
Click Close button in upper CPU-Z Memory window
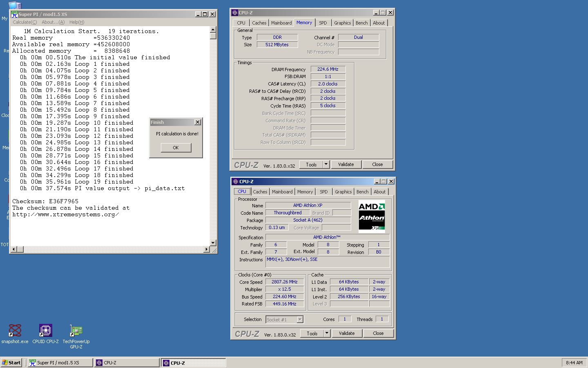coord(377,164)
